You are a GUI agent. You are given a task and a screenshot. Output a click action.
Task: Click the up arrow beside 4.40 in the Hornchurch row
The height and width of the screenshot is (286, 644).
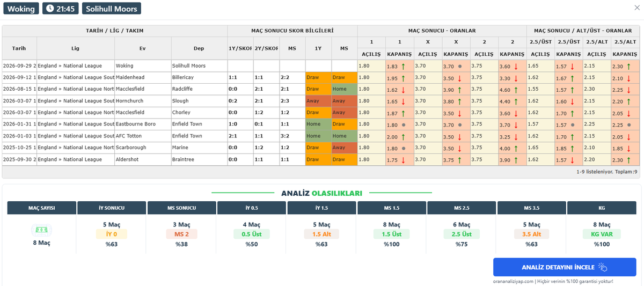pos(516,101)
